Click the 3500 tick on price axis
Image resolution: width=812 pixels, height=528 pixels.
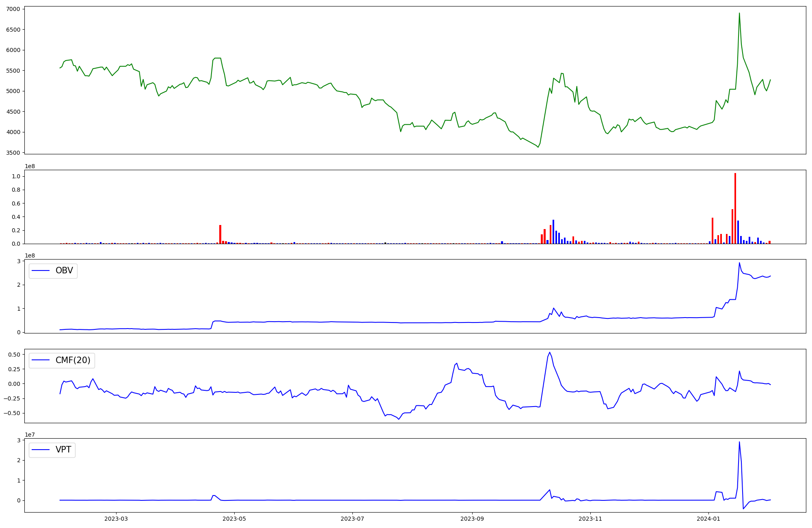point(14,153)
